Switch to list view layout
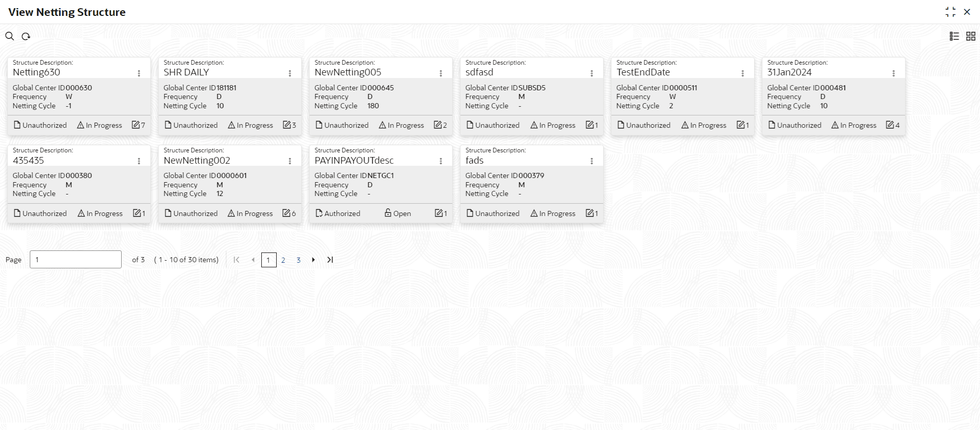 pyautogui.click(x=954, y=36)
